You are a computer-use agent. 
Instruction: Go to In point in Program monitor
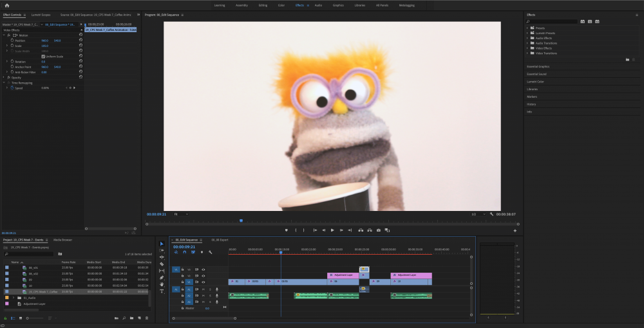click(x=315, y=230)
